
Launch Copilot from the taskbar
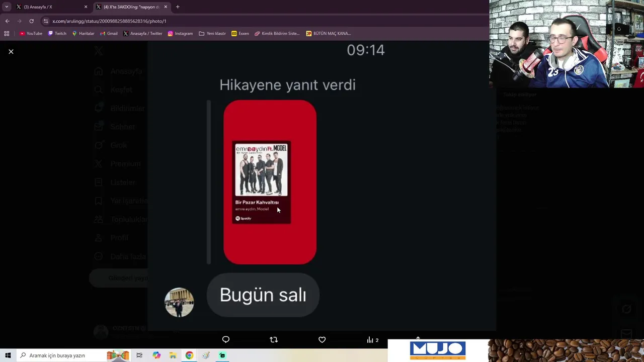click(156, 355)
